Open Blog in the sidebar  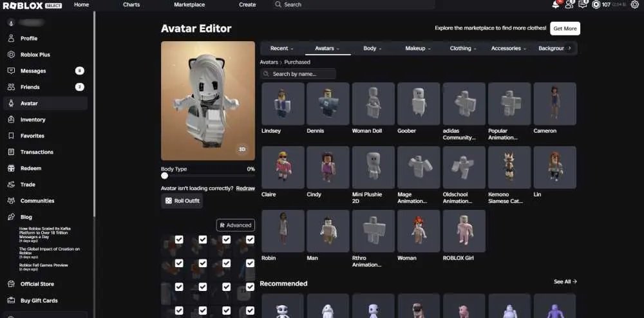tap(45, 217)
